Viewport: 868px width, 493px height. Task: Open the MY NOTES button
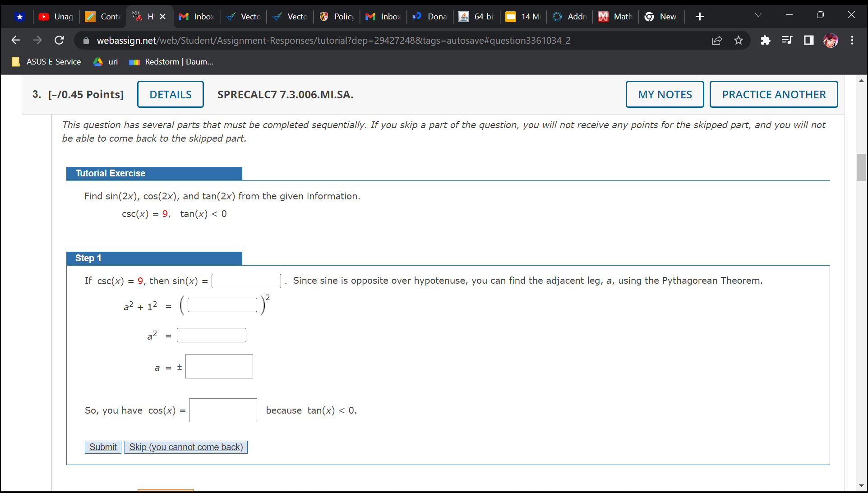click(x=665, y=94)
